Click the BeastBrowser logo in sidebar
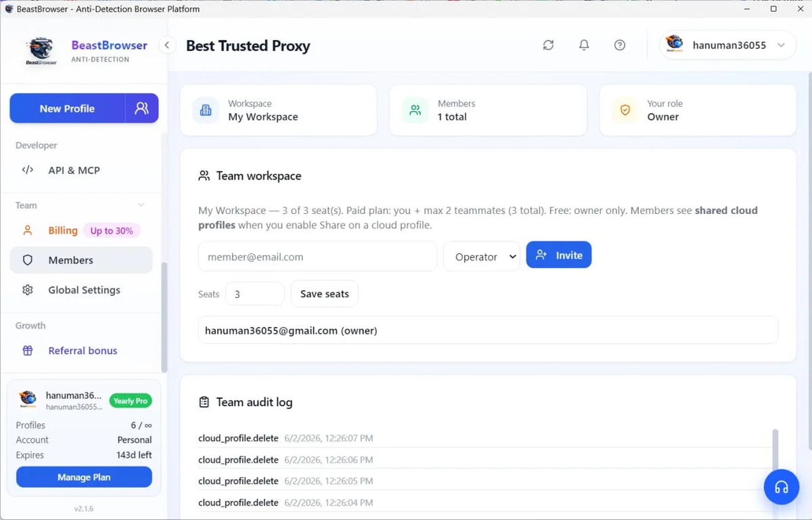This screenshot has height=520, width=812. pyautogui.click(x=41, y=51)
